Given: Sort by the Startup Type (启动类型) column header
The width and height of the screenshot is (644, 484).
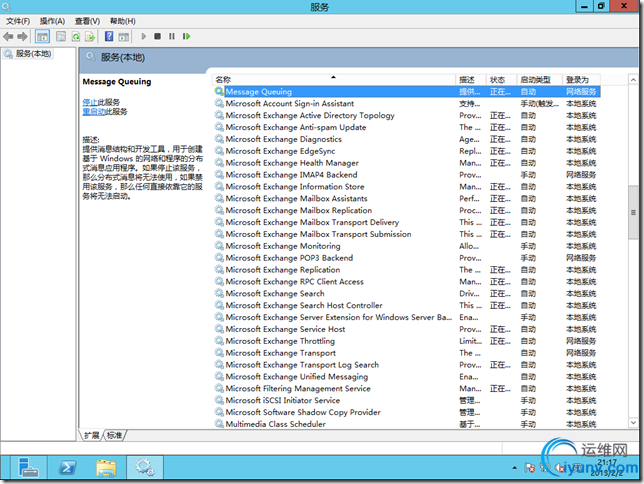Looking at the screenshot, I should [540, 80].
